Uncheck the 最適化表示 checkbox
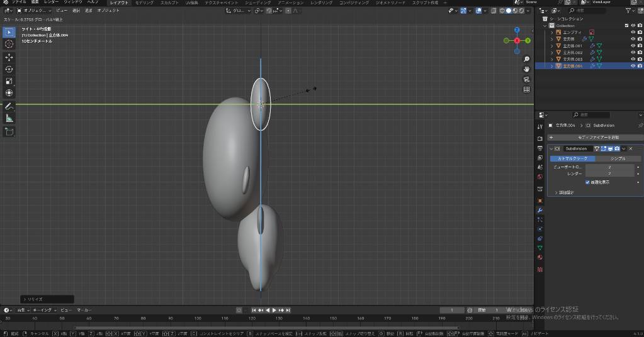Viewport: 644px width, 337px height. [587, 182]
